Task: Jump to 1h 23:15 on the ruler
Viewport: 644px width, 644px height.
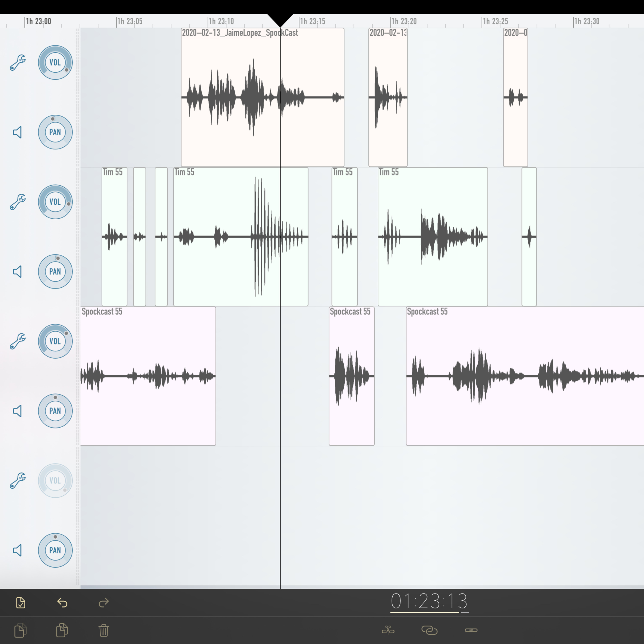Action: [312, 21]
